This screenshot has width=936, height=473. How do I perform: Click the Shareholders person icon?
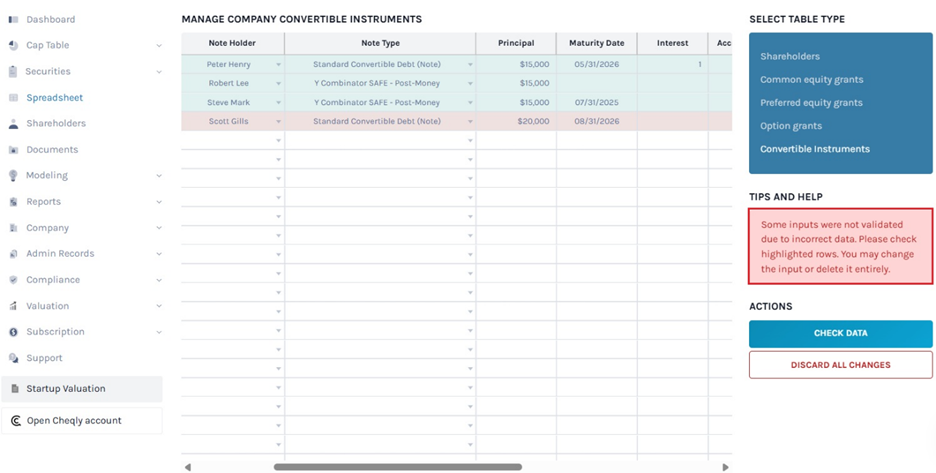(x=13, y=124)
